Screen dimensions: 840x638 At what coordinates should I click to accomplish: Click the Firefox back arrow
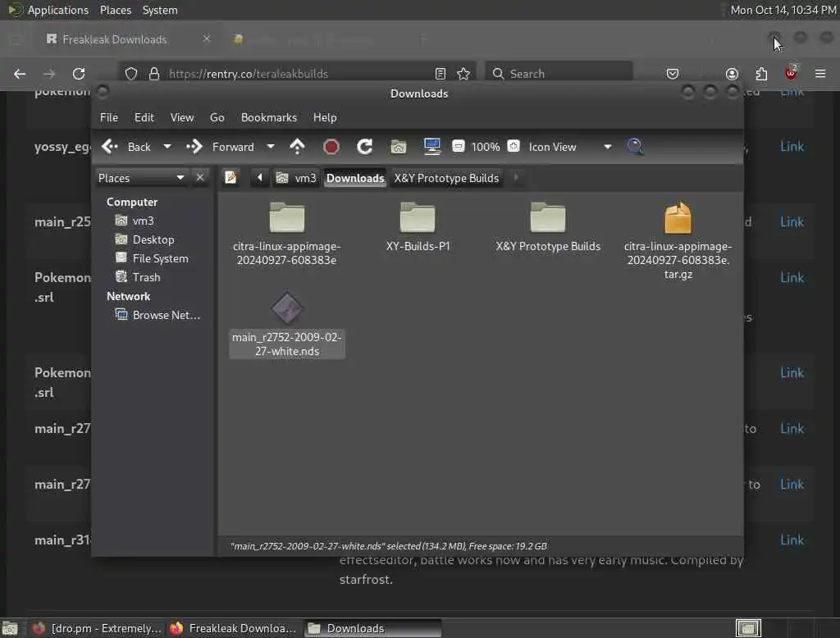click(20, 73)
